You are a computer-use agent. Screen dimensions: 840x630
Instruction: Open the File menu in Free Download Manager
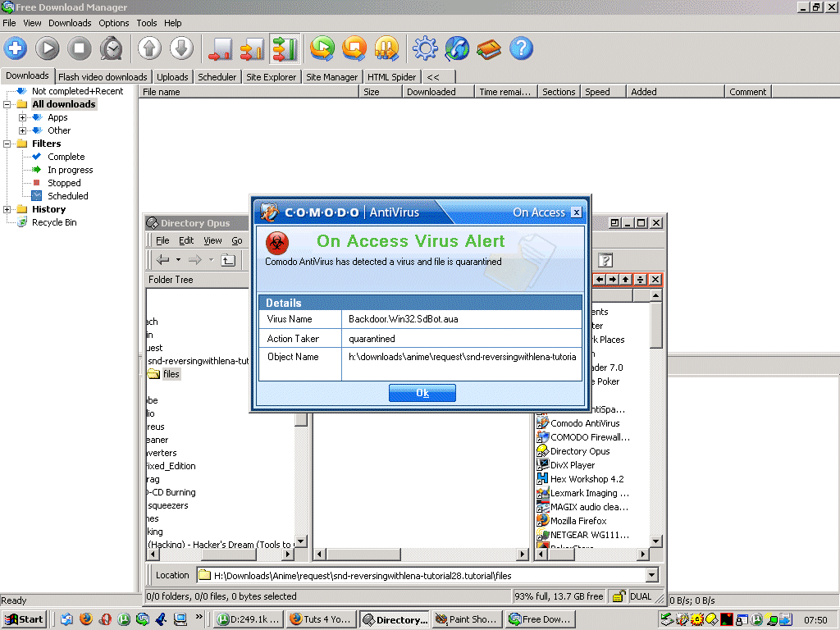click(9, 23)
